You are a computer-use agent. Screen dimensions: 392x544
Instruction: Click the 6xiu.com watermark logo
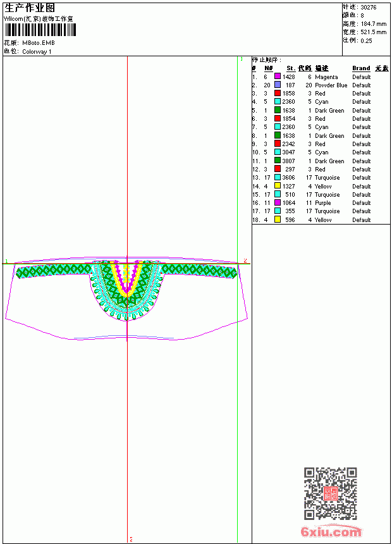pos(331,531)
